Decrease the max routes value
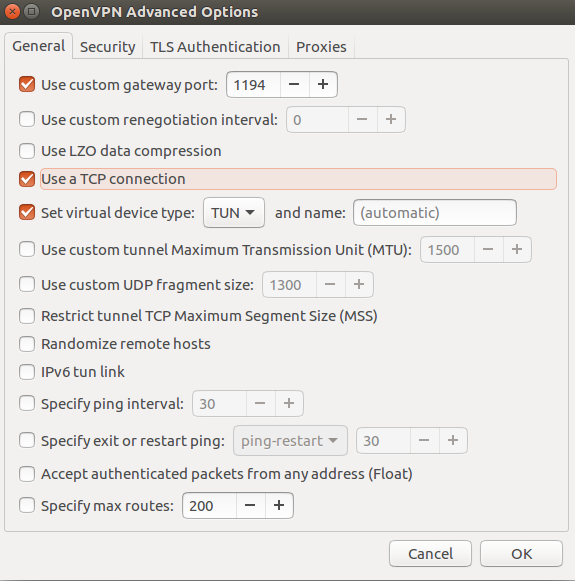Screen dimensions: 575x581 250,505
